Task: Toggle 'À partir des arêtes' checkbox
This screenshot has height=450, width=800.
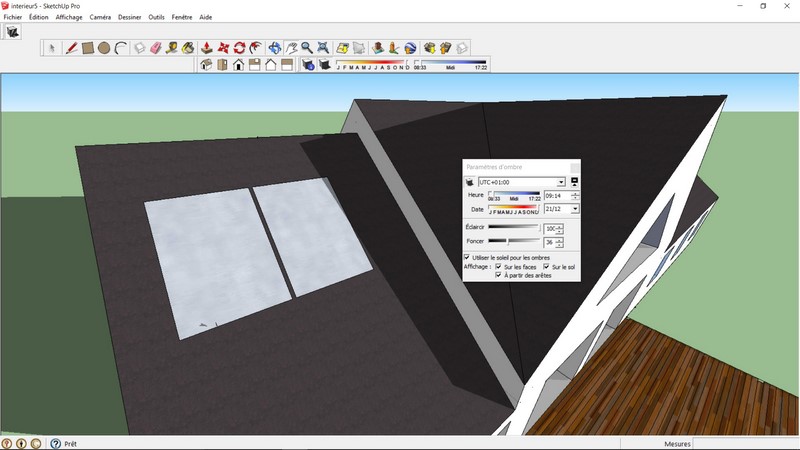Action: click(498, 275)
